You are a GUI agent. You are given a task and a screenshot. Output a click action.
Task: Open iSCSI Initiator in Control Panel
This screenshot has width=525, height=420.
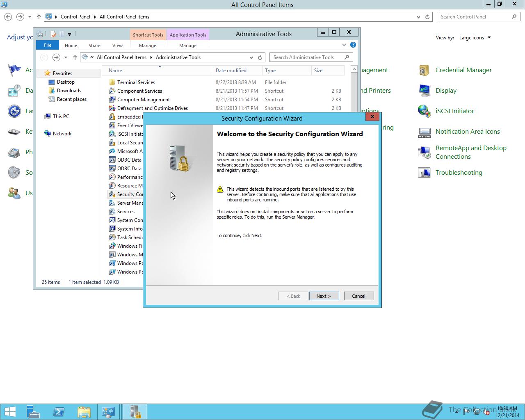454,111
